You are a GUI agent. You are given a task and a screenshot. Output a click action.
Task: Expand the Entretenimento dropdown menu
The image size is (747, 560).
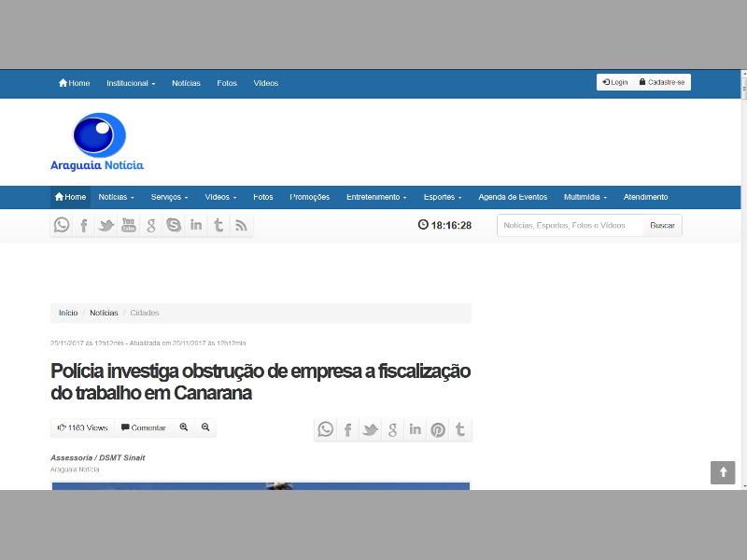pyautogui.click(x=376, y=197)
